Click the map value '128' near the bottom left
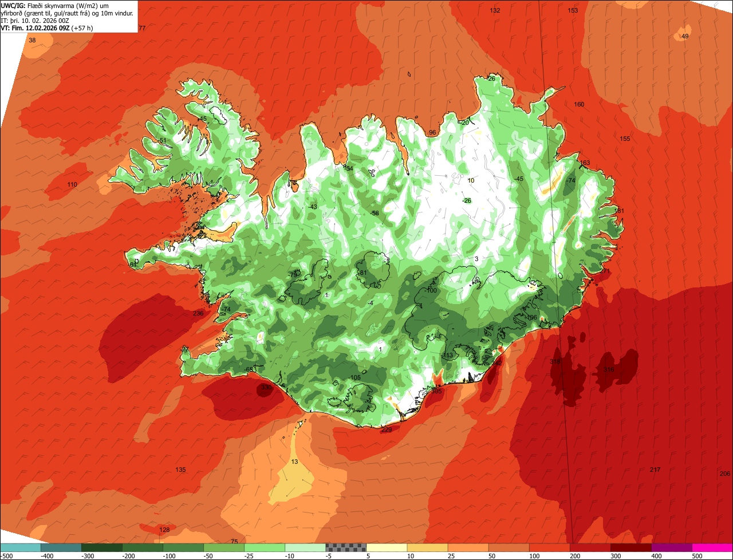Image resolution: width=733 pixels, height=560 pixels. coord(164,530)
